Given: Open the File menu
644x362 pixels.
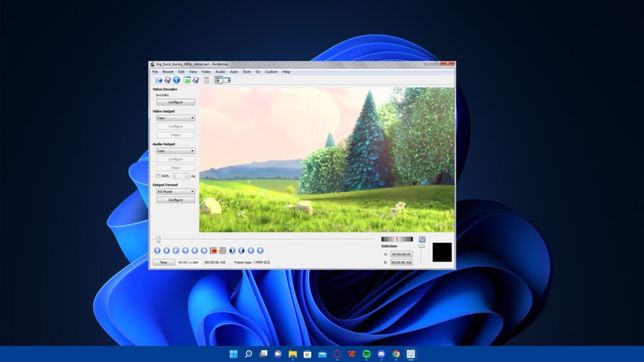Looking at the screenshot, I should pos(155,72).
